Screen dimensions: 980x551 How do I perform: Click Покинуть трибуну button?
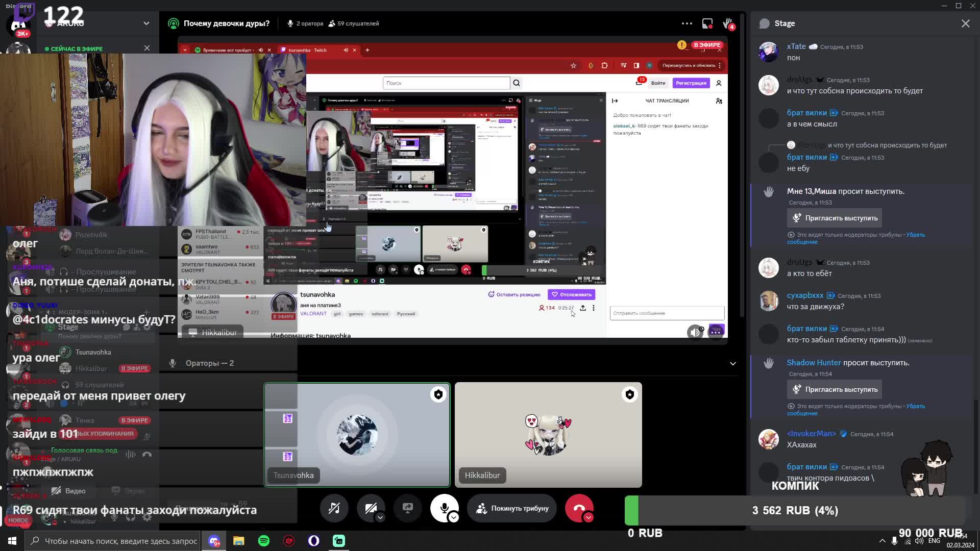[512, 508]
